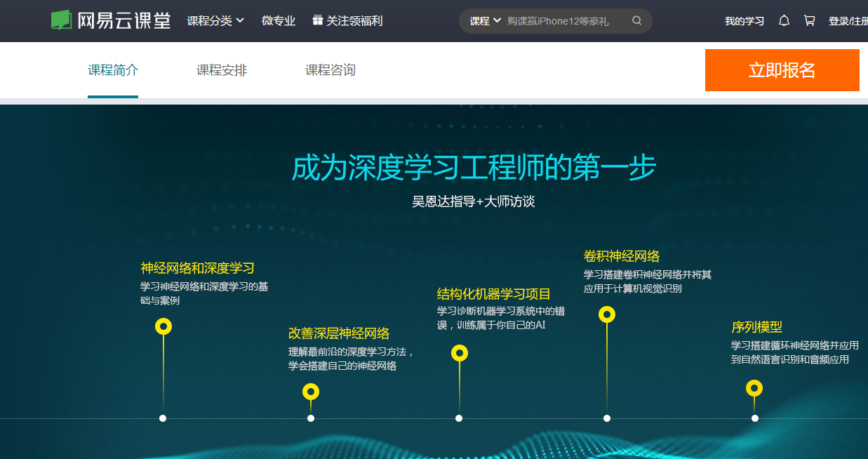Click the gift icon beside 关注领福利
The height and width of the screenshot is (459, 868).
click(318, 20)
